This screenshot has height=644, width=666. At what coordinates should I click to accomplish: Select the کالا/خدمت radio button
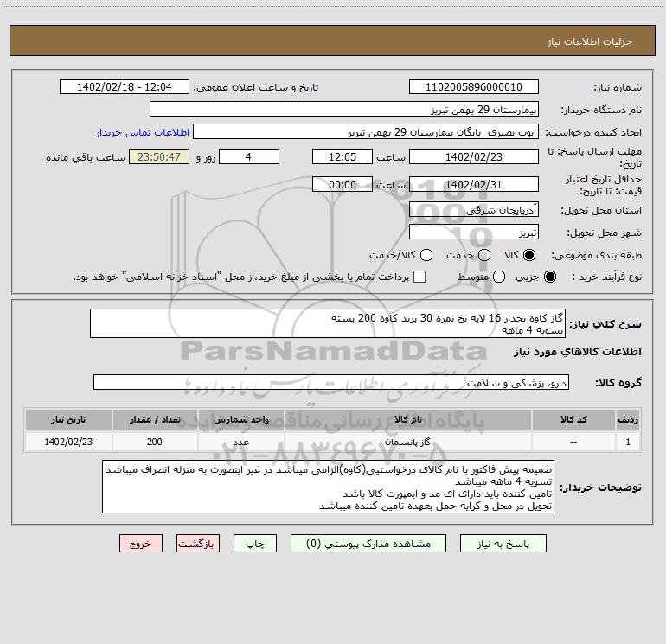(x=426, y=255)
